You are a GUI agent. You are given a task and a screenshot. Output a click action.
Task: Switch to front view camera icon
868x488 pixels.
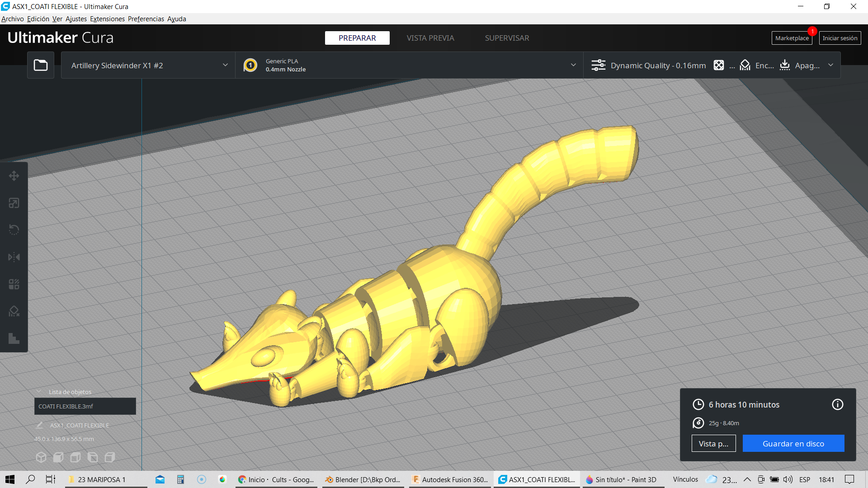tap(58, 457)
